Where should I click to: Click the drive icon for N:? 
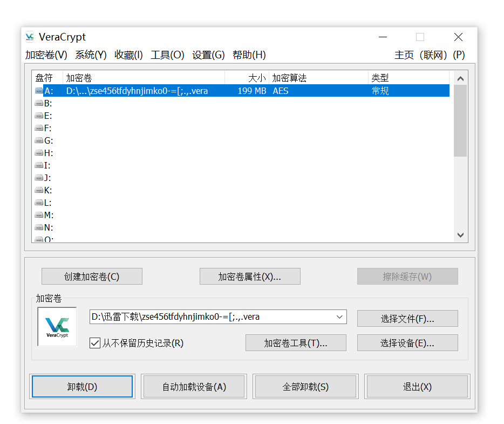click(39, 227)
